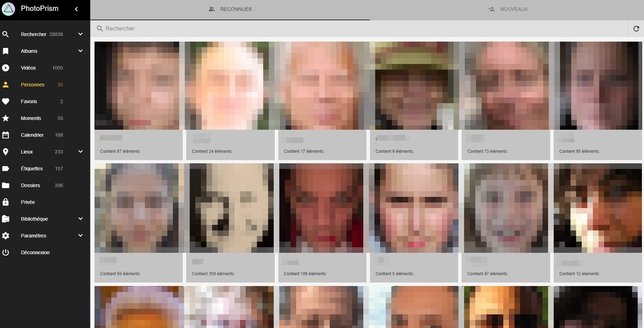The image size is (644, 328).
Task: Open Vidéos via the play icon
Action: (x=6, y=68)
